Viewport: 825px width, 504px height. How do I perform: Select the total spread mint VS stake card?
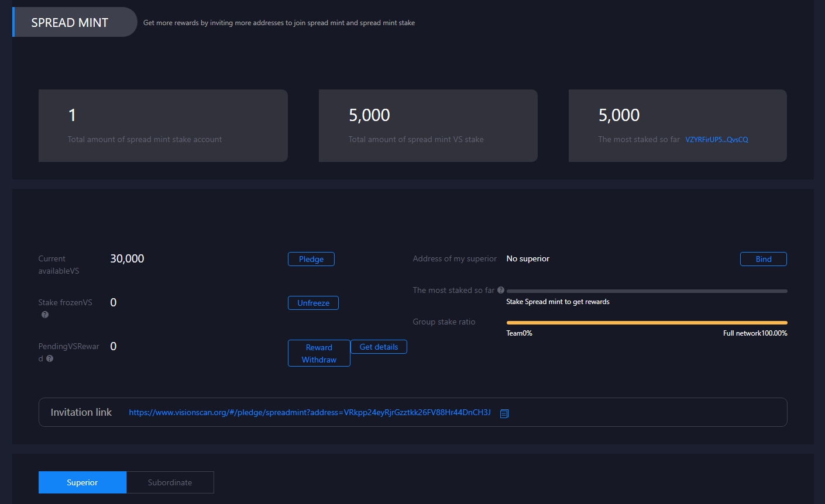[x=428, y=126]
